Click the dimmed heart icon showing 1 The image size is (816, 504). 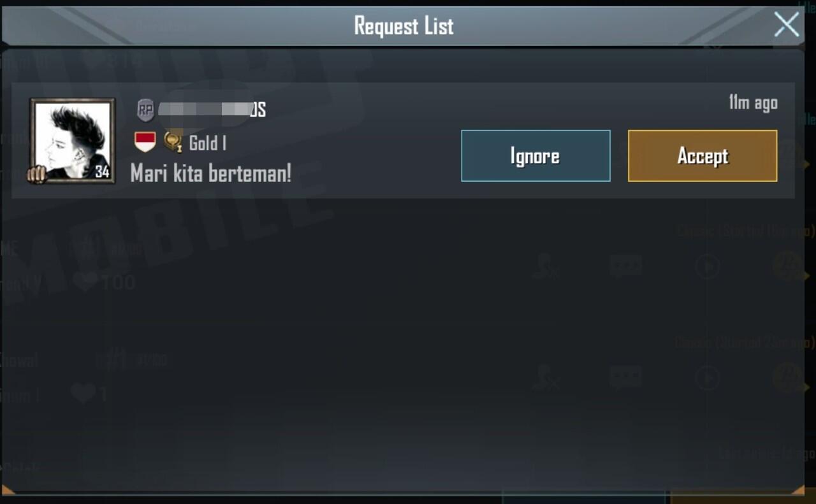click(83, 394)
